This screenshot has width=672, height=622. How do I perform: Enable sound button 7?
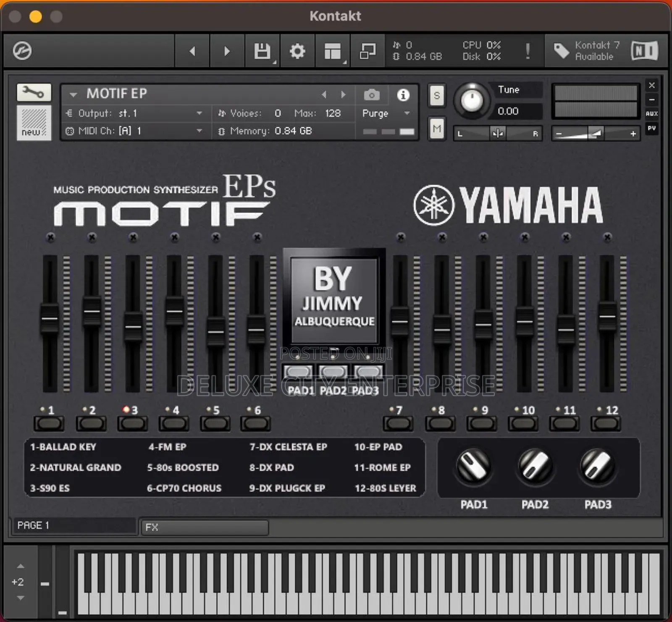pos(398,423)
